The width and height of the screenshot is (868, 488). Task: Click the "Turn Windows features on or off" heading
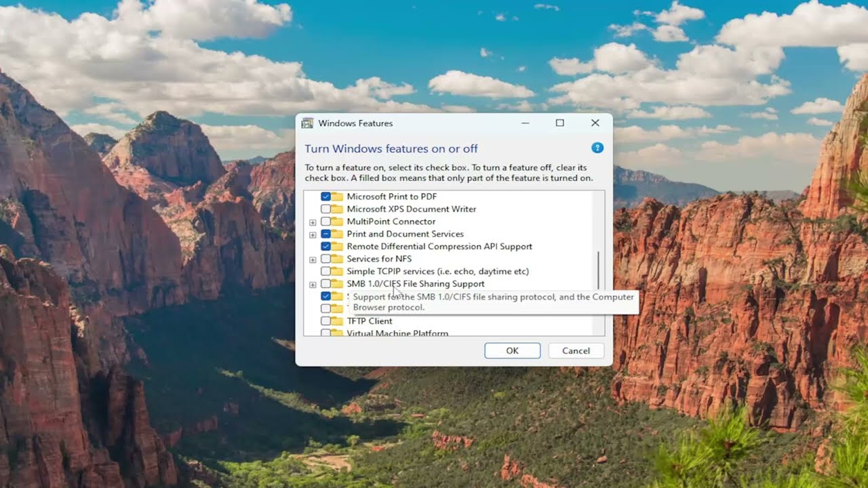pos(391,148)
